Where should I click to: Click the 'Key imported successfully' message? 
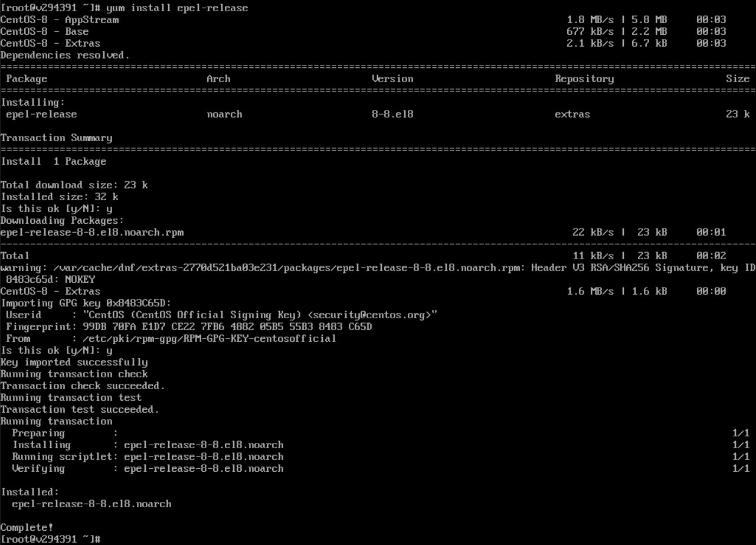74,362
